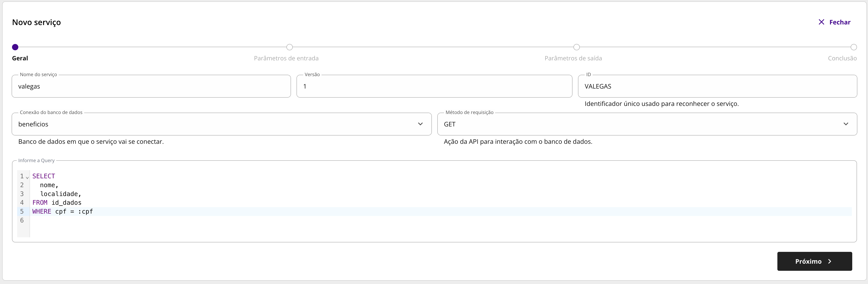
Task: Click the Parâmetros de entrada step label
Action: tap(286, 58)
